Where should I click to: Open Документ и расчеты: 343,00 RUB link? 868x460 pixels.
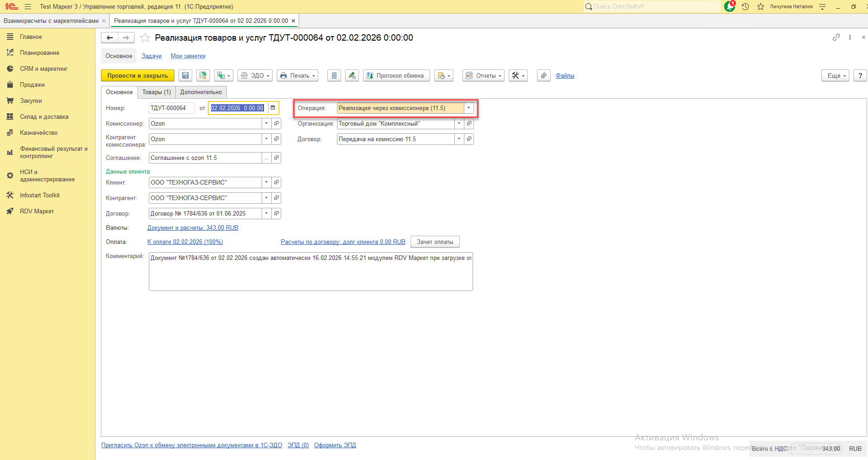tap(193, 228)
